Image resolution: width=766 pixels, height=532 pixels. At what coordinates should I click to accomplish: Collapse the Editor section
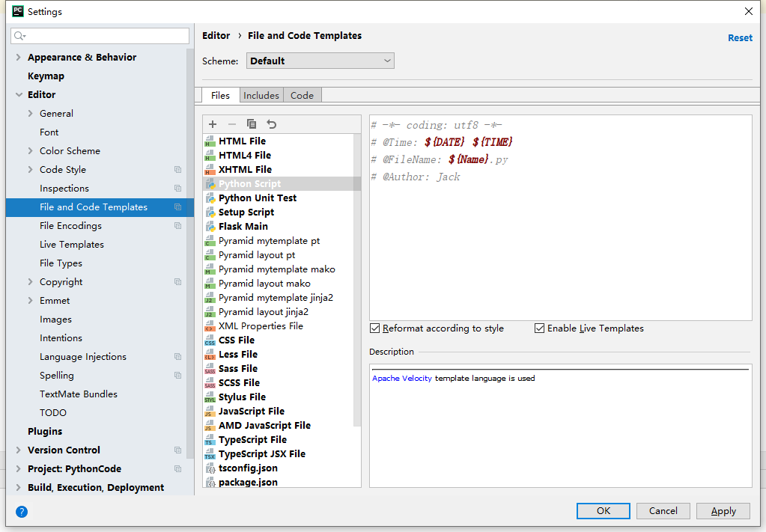19,95
